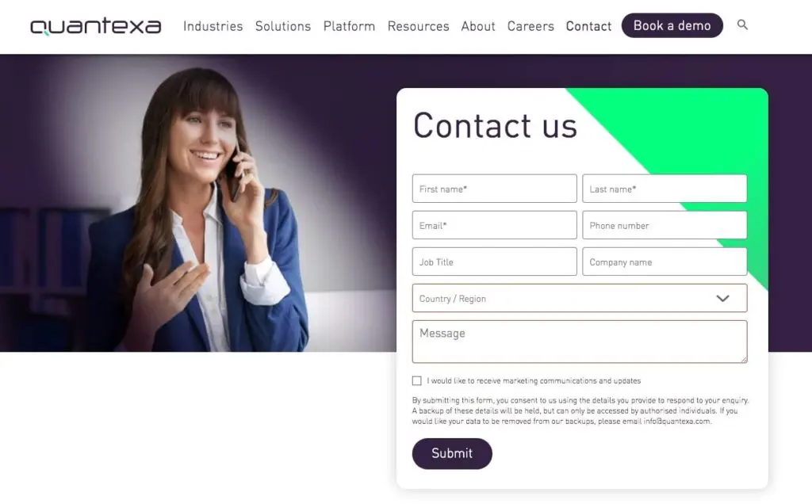Submit the contact form

point(452,453)
